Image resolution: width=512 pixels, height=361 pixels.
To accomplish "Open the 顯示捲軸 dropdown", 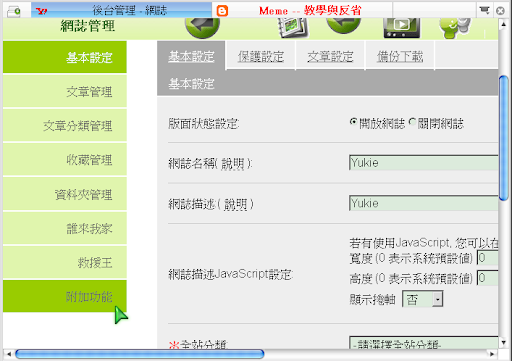I will (423, 299).
